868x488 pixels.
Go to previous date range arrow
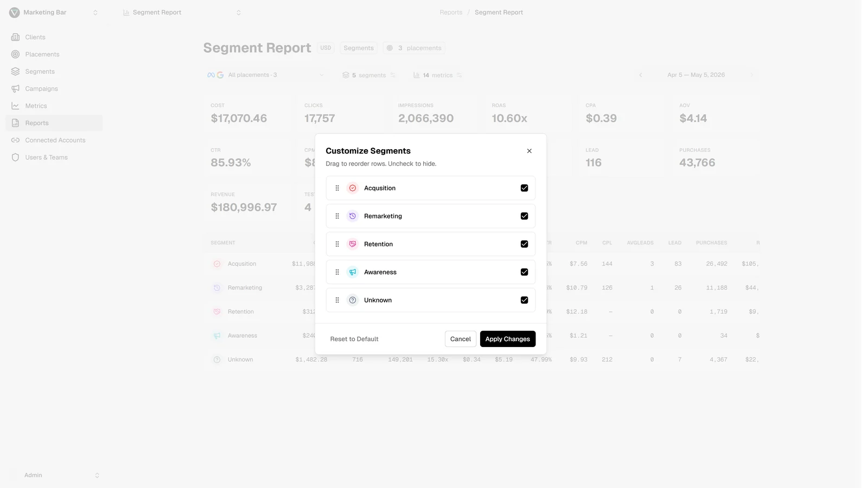point(641,75)
